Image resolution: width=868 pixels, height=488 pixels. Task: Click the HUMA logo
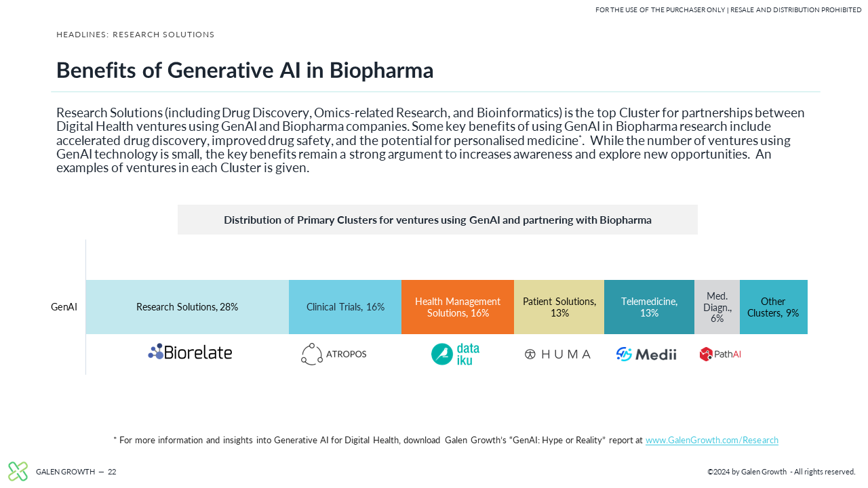coord(557,354)
